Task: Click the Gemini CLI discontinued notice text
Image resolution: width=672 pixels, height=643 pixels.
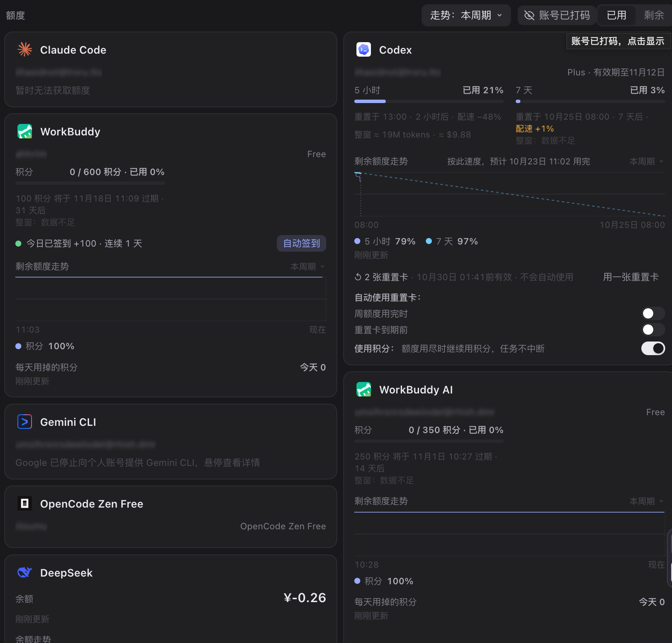Action: [x=138, y=462]
